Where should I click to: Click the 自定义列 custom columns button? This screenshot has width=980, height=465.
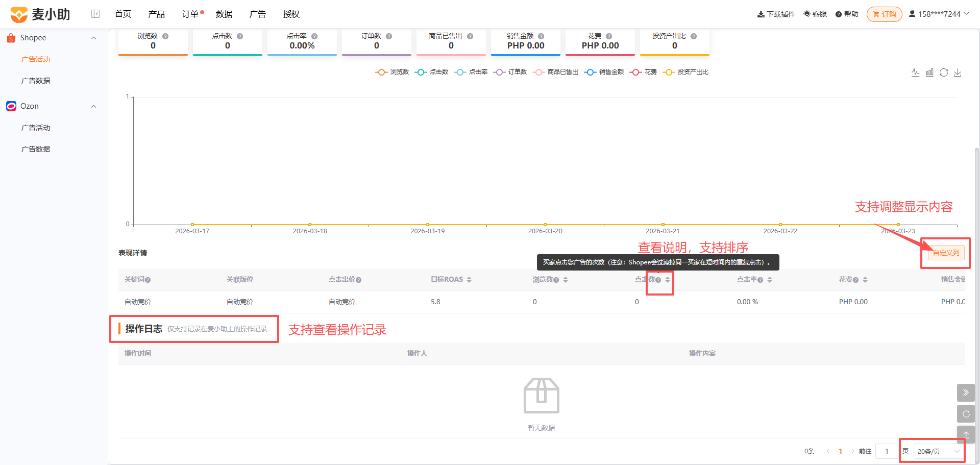946,253
